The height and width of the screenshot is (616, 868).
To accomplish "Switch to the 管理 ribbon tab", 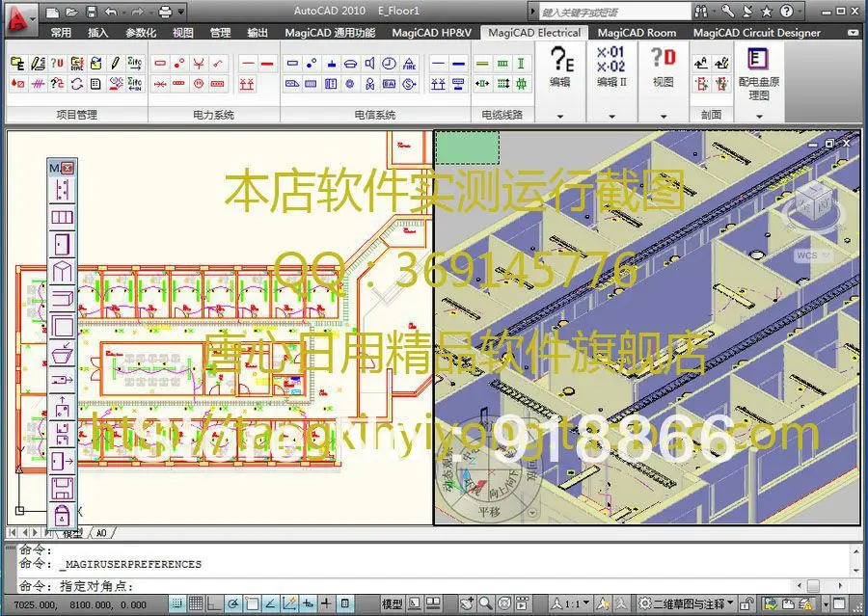I will [x=220, y=33].
